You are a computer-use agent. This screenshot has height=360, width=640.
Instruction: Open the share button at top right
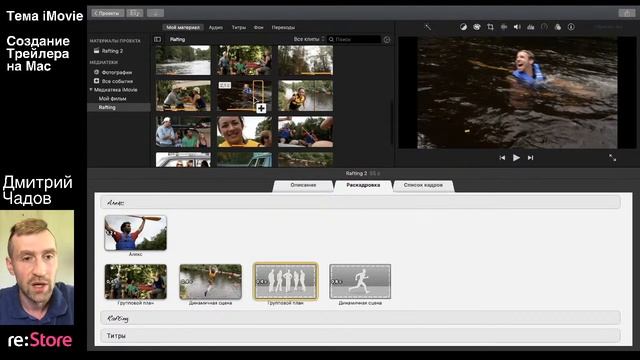click(627, 13)
